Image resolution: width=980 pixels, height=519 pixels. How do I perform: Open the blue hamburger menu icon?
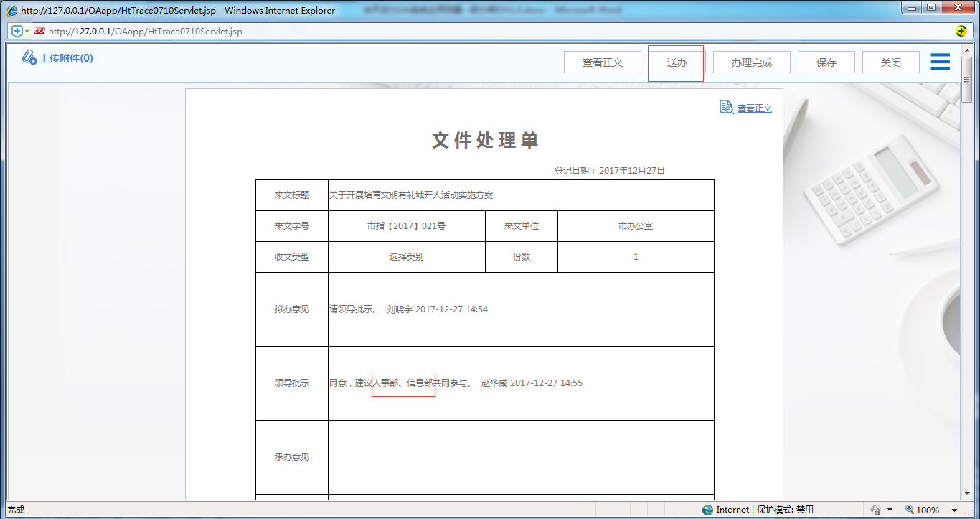pyautogui.click(x=940, y=62)
